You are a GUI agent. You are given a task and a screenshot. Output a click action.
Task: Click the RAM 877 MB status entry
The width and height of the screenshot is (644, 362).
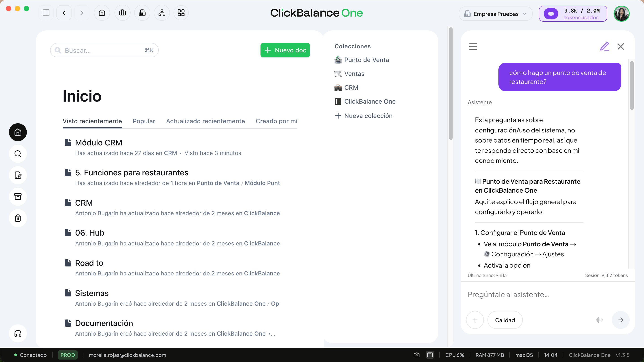point(489,355)
